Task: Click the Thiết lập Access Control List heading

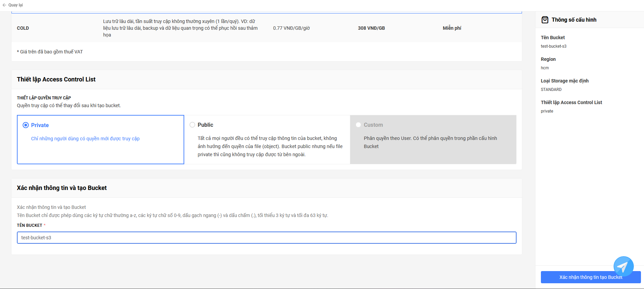Action: coord(56,79)
